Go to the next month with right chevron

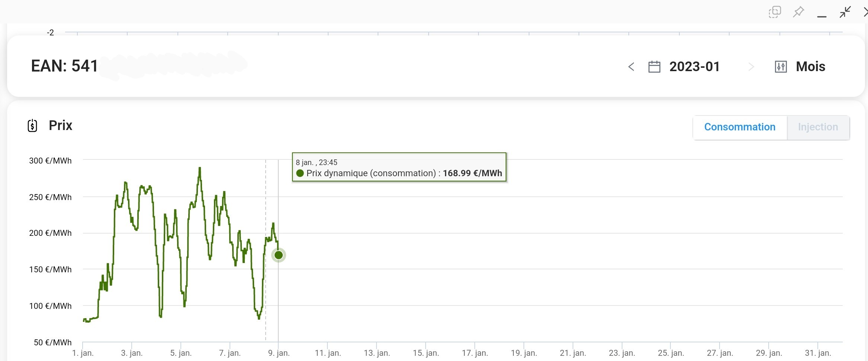(751, 67)
